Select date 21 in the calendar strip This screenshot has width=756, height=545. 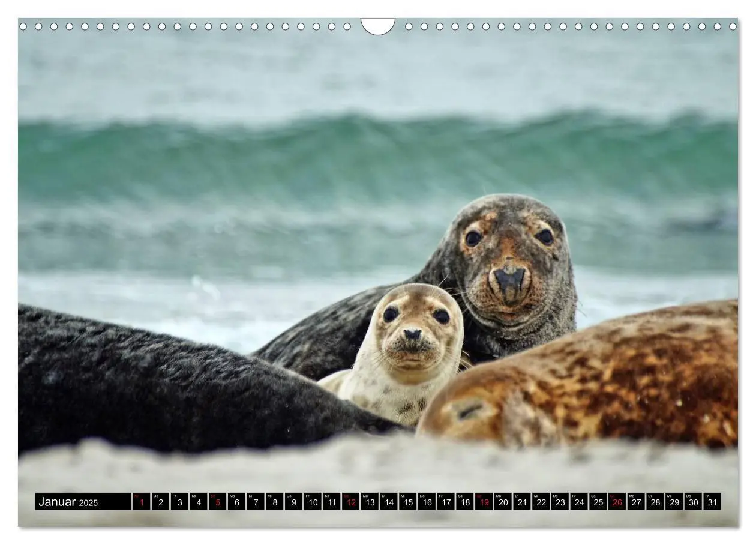point(521,502)
